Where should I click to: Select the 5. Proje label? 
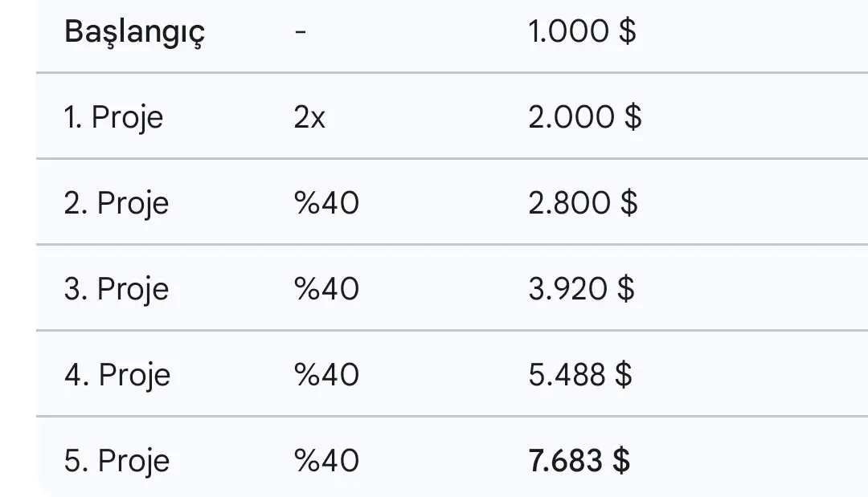117,462
